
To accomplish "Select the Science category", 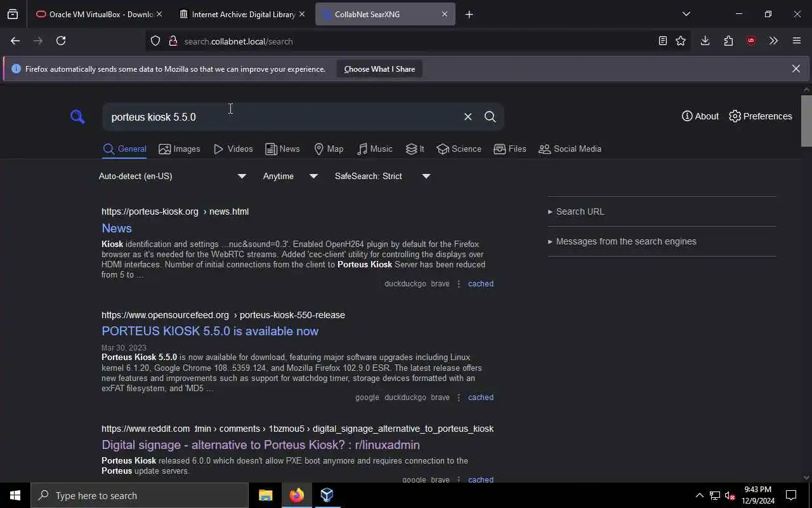I will 459,149.
